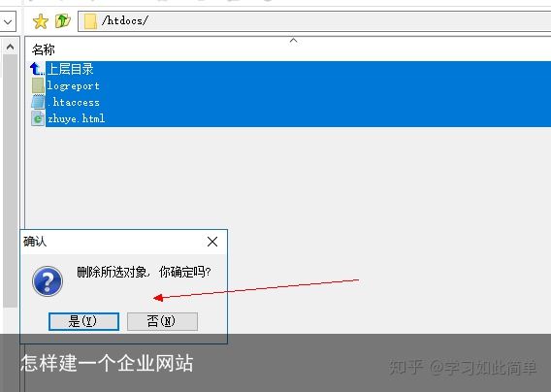Open the dropdown left of the star icon

tap(8, 21)
